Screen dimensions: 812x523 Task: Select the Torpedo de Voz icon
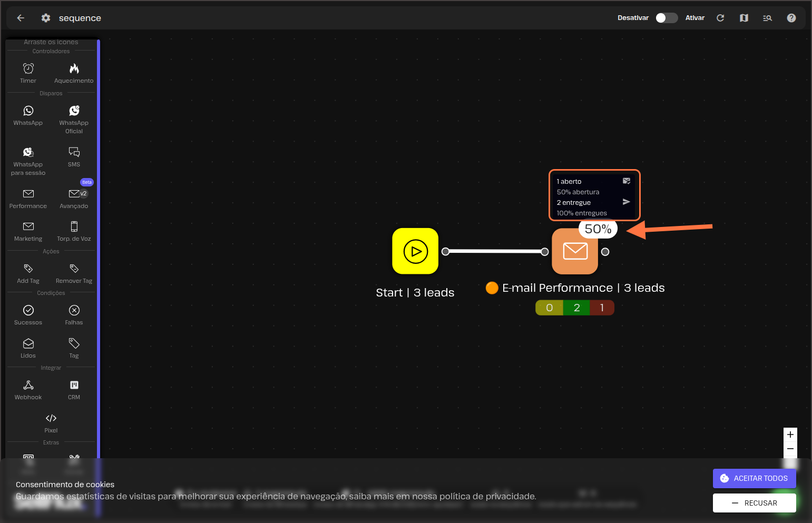point(74,227)
